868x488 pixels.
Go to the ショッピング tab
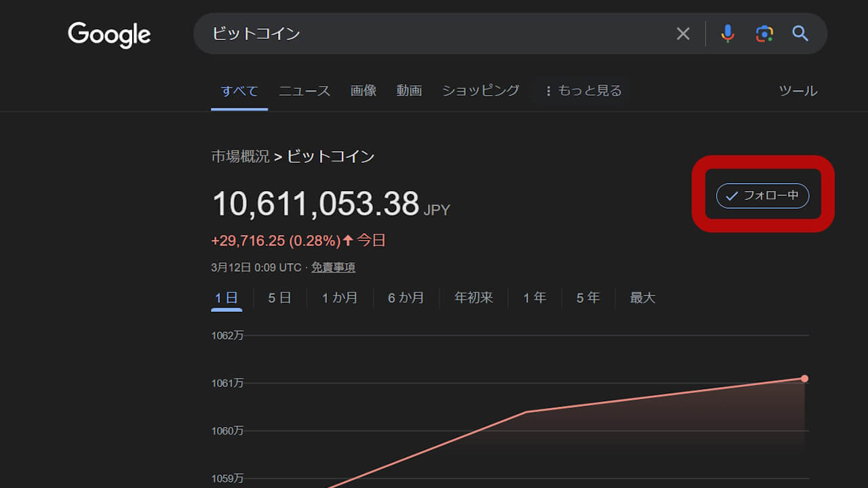[x=481, y=91]
